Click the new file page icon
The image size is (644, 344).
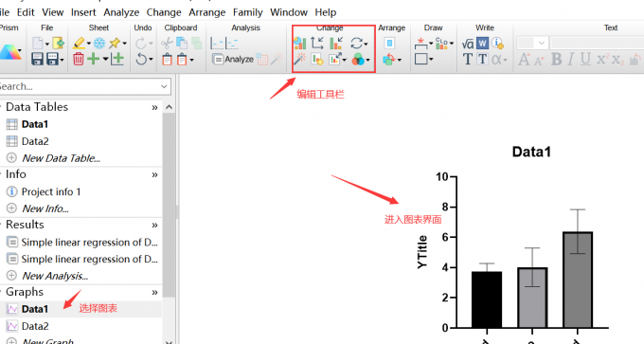pos(38,44)
